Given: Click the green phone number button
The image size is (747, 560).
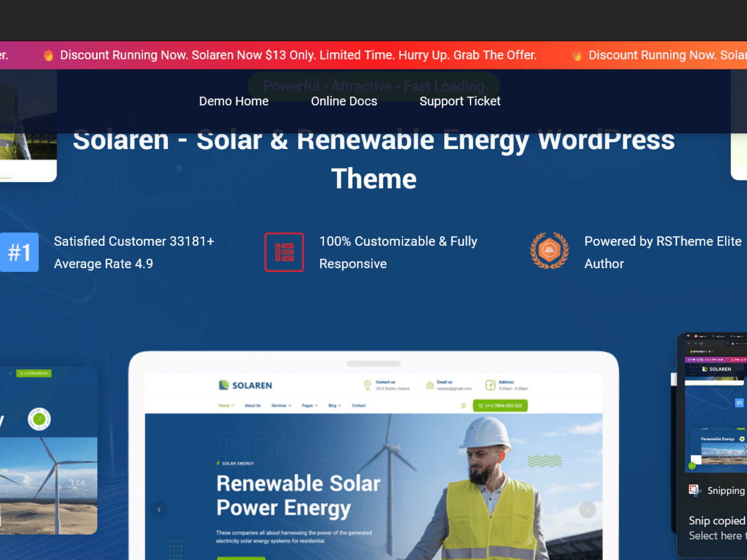Looking at the screenshot, I should point(500,405).
